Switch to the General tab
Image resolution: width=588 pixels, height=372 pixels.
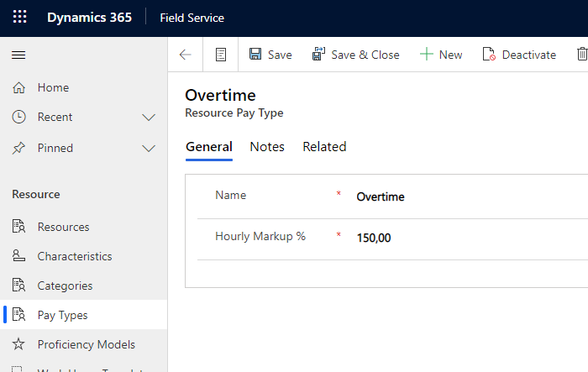click(209, 147)
